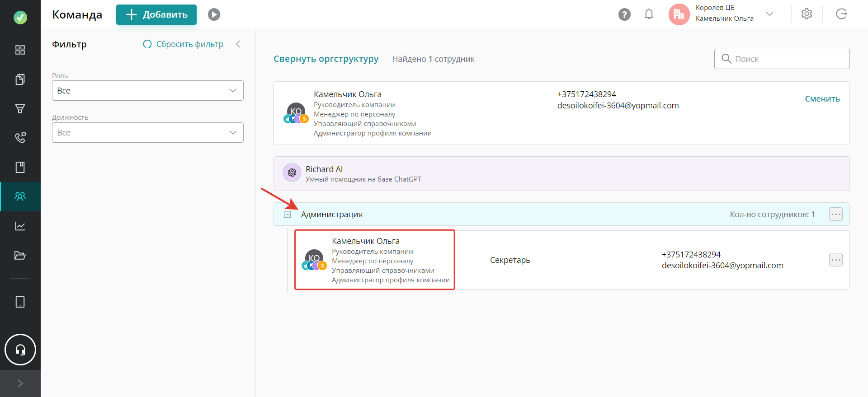
Task: Click the Команда page title
Action: (x=77, y=14)
